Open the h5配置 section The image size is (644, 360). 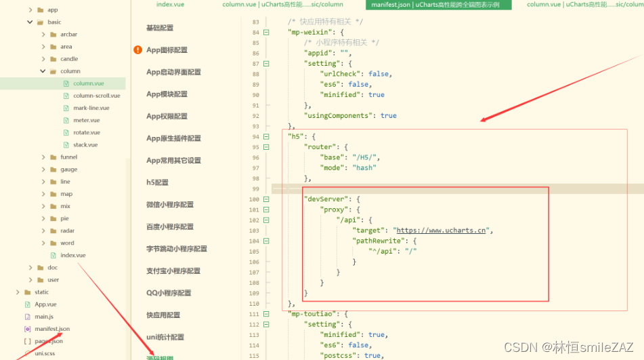click(157, 182)
